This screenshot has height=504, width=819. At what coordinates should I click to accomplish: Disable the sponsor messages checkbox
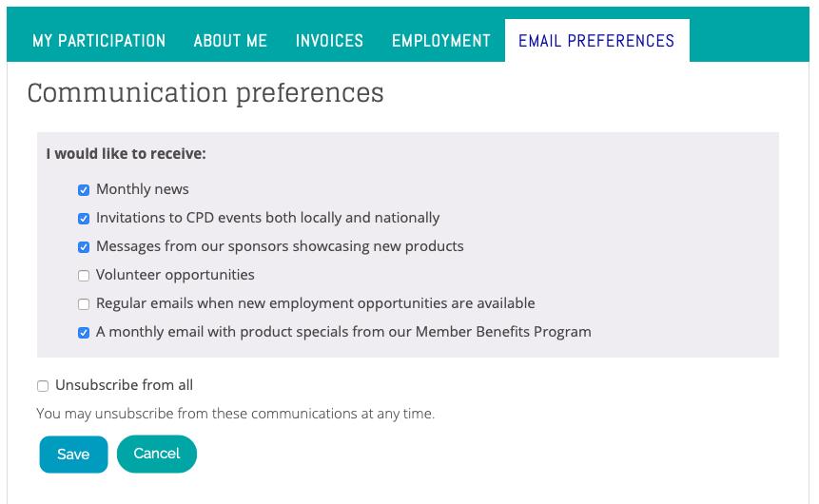point(84,246)
